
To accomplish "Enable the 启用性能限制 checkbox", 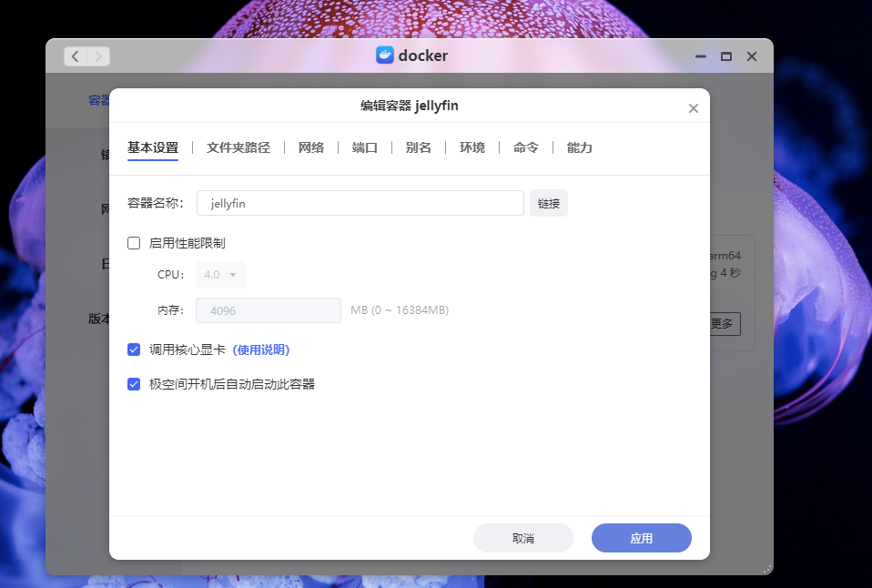I will click(x=132, y=242).
